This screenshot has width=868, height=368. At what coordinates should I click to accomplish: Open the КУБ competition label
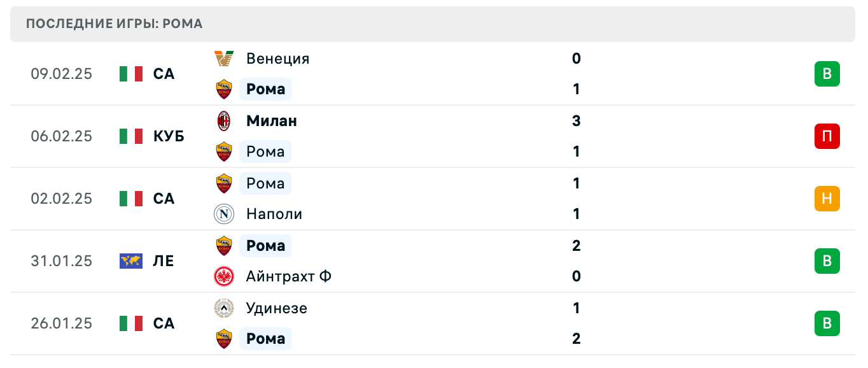(169, 136)
